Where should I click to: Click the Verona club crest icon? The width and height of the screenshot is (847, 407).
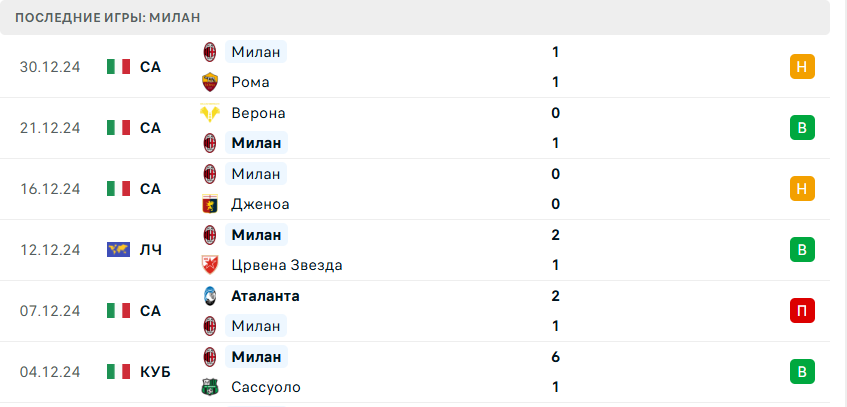point(210,113)
